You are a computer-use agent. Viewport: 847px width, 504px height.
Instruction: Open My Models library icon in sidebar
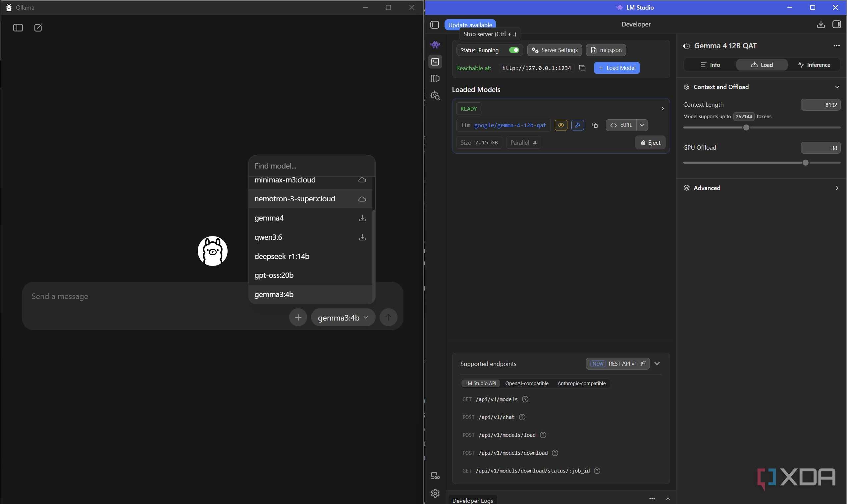(435, 78)
